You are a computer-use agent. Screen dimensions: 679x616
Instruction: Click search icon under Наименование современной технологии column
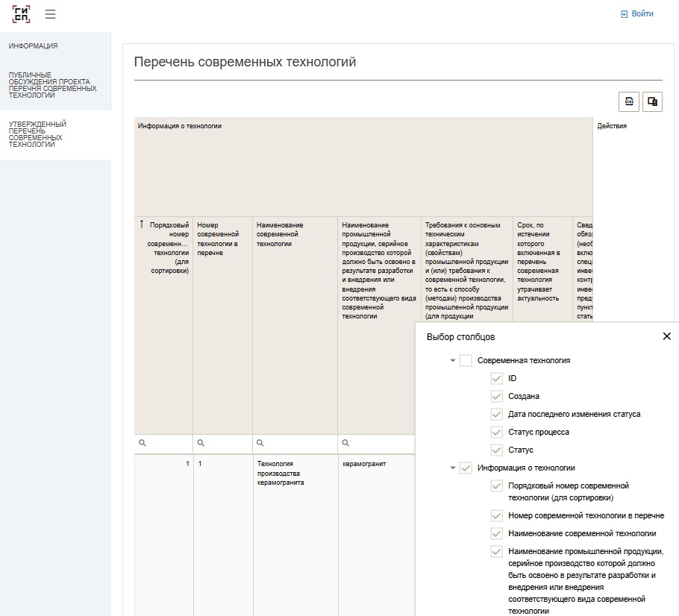[260, 444]
